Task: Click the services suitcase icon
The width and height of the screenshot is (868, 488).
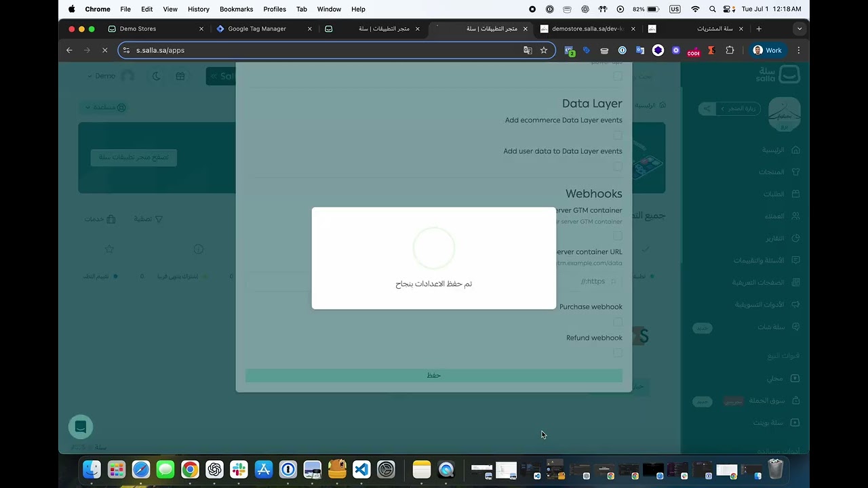Action: (x=111, y=219)
